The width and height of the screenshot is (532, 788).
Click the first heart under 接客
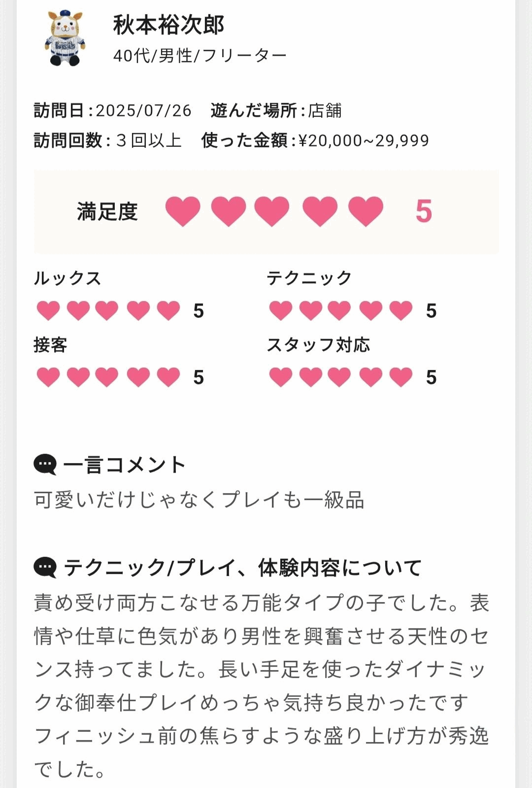point(48,377)
